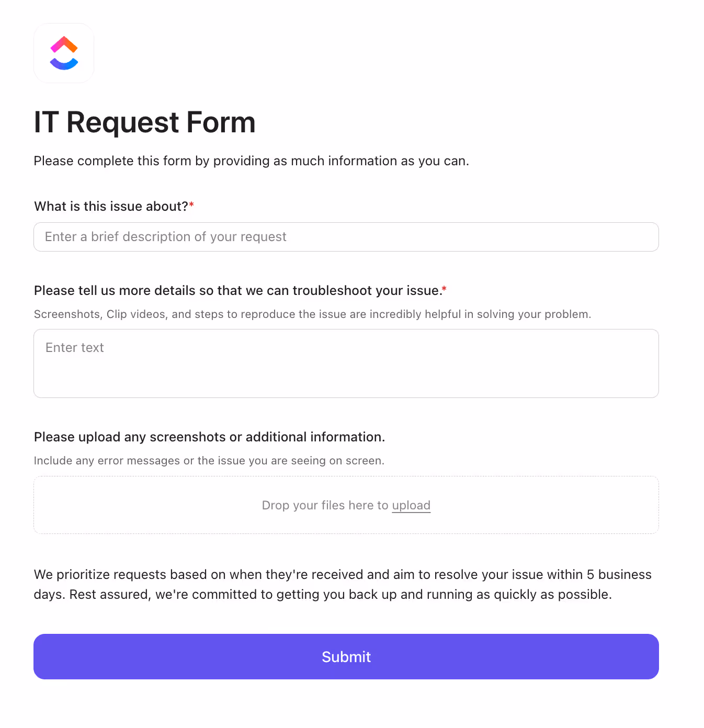Click the 'IT Request Form' heading
The image size is (704, 728).
(144, 122)
